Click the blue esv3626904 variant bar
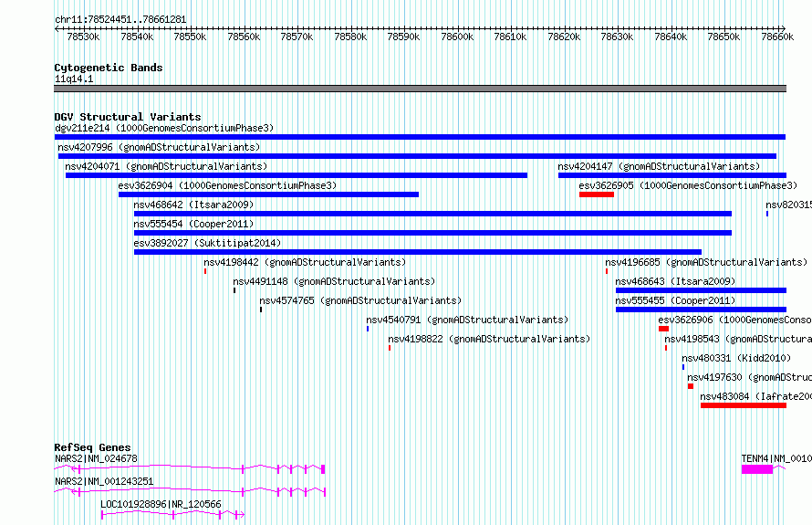This screenshot has width=812, height=525. pos(269,194)
